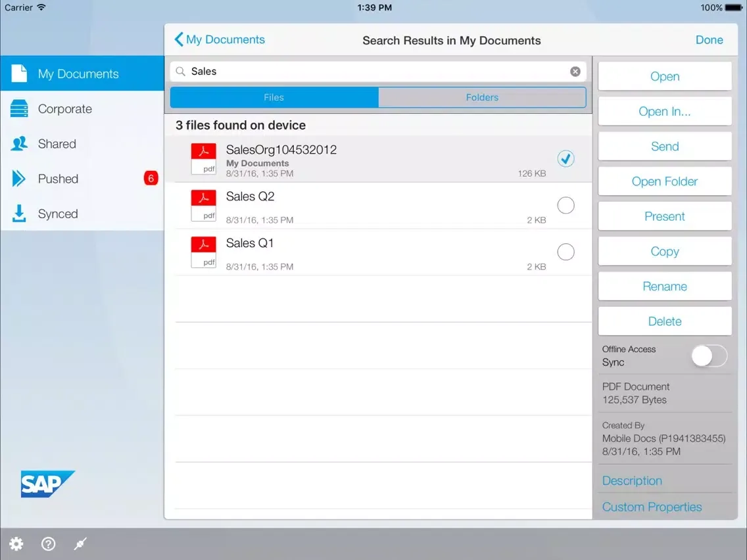Click the search field containing Sales

378,72
